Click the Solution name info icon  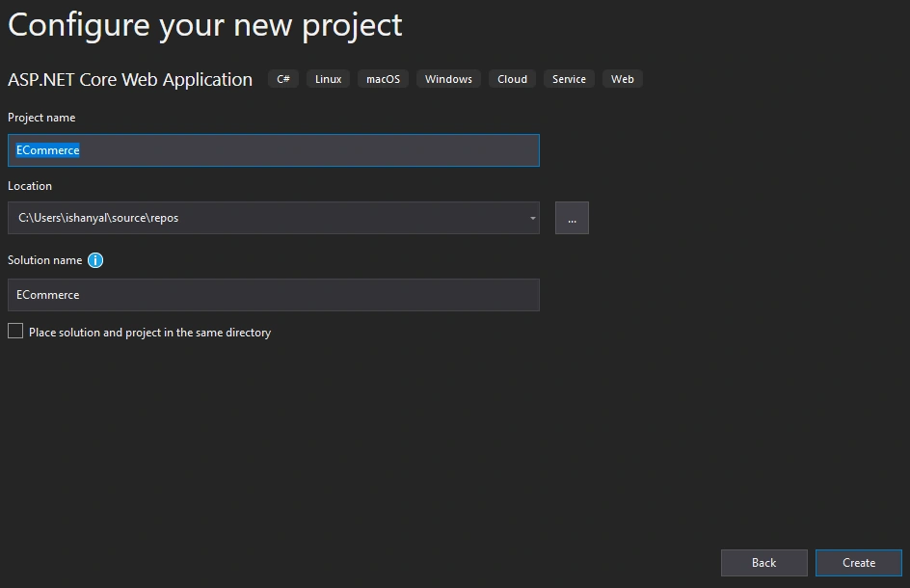(x=95, y=260)
